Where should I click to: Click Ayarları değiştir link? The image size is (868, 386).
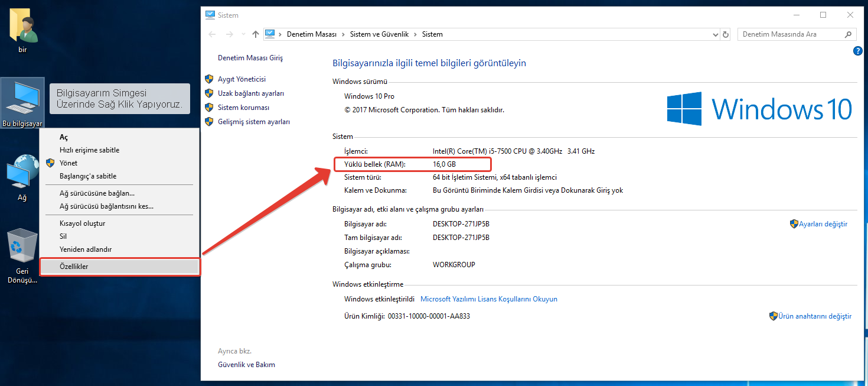click(823, 224)
